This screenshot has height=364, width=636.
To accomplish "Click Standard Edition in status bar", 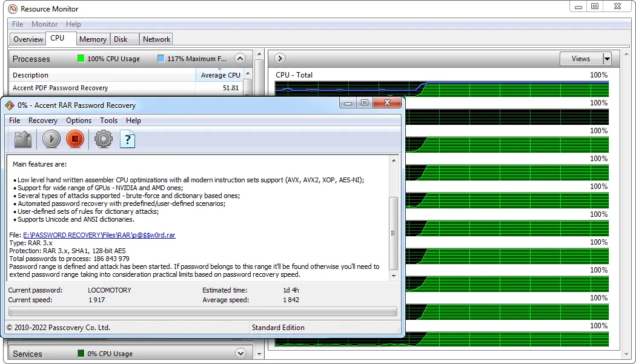I will pos(278,328).
